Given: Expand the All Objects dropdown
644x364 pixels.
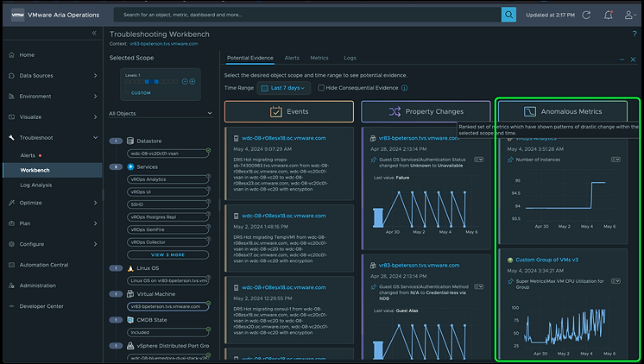Looking at the screenshot, I should click(161, 113).
